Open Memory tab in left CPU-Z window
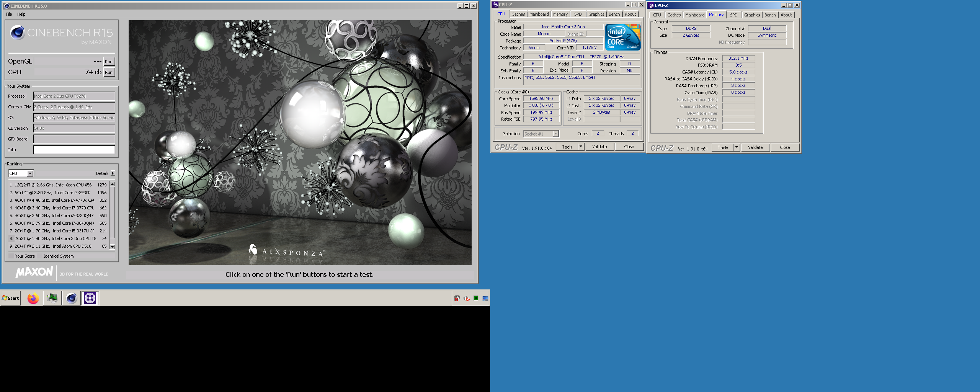The width and height of the screenshot is (980, 392). pyautogui.click(x=560, y=14)
